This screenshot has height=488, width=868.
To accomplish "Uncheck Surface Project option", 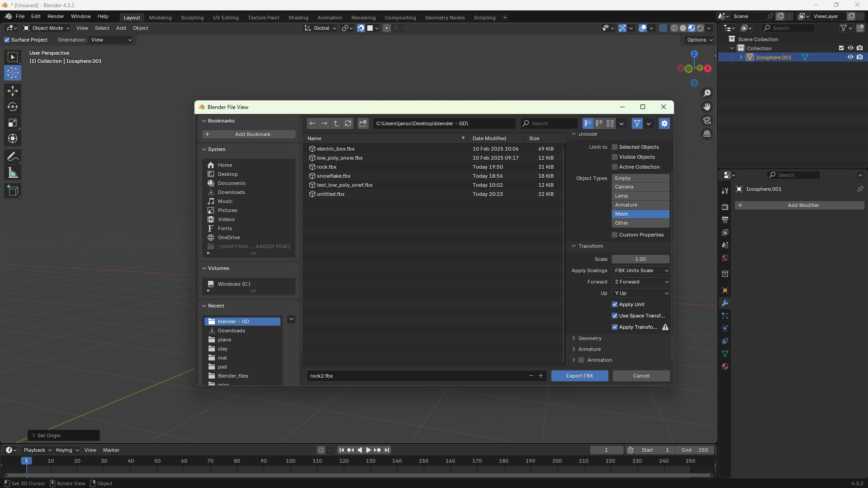I will coord(7,40).
